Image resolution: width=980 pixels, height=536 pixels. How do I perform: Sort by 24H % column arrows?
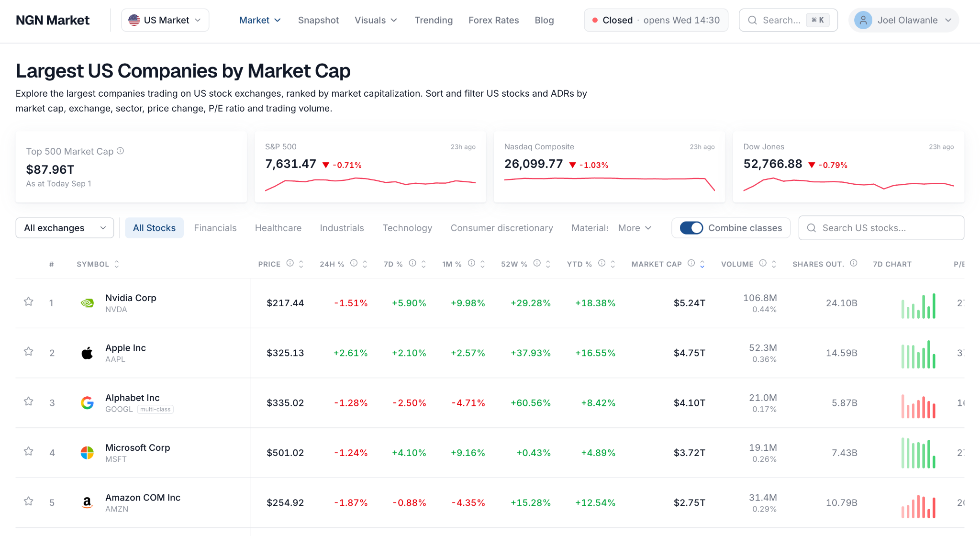(365, 264)
